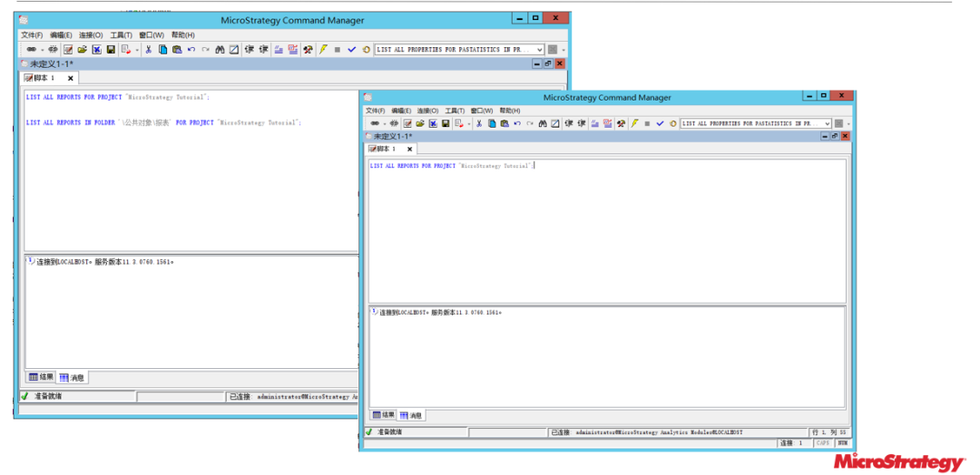Click the blue X close-script icon in back window
Image resolution: width=980 pixels, height=475 pixels.
97,49
